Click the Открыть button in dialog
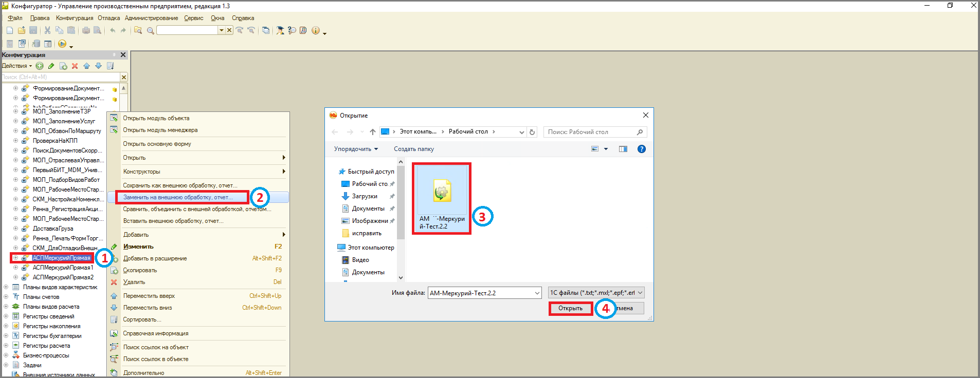The image size is (980, 378). (570, 308)
